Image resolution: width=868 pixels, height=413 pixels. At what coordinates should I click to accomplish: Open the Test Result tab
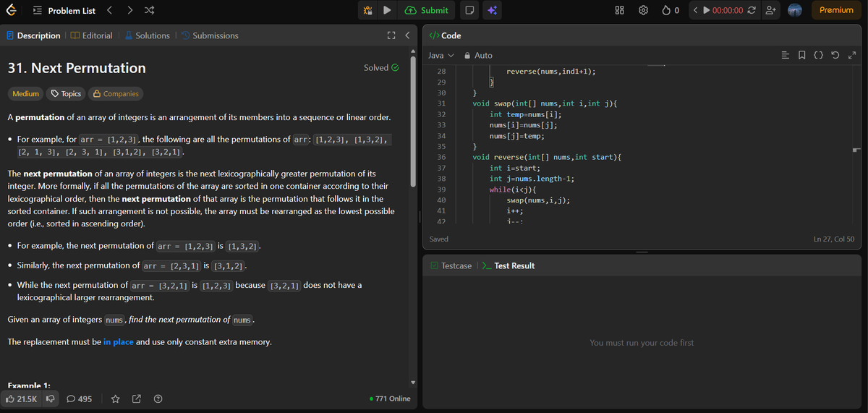(508, 266)
